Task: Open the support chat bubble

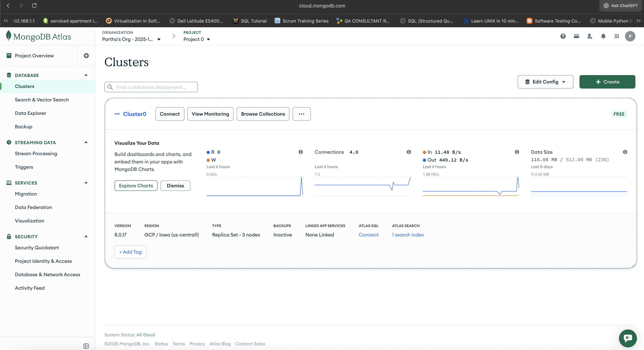Action: (x=628, y=338)
